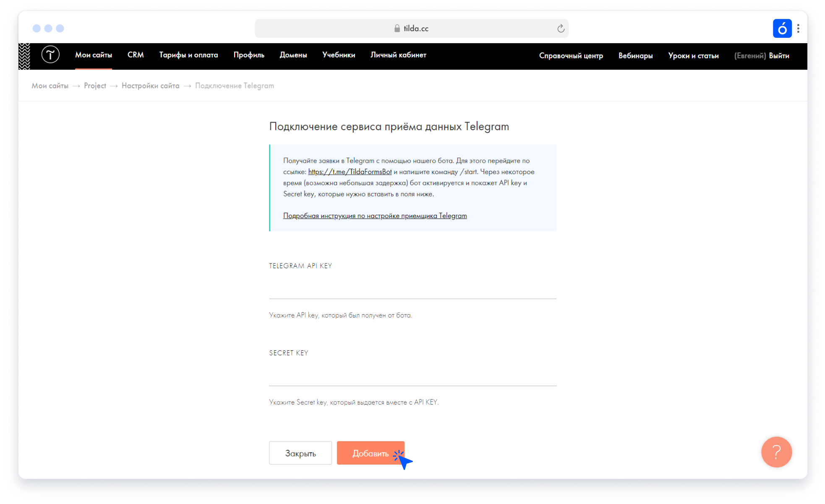This screenshot has height=504, width=825.
Task: Open the blue browser extension icon
Action: tap(782, 29)
